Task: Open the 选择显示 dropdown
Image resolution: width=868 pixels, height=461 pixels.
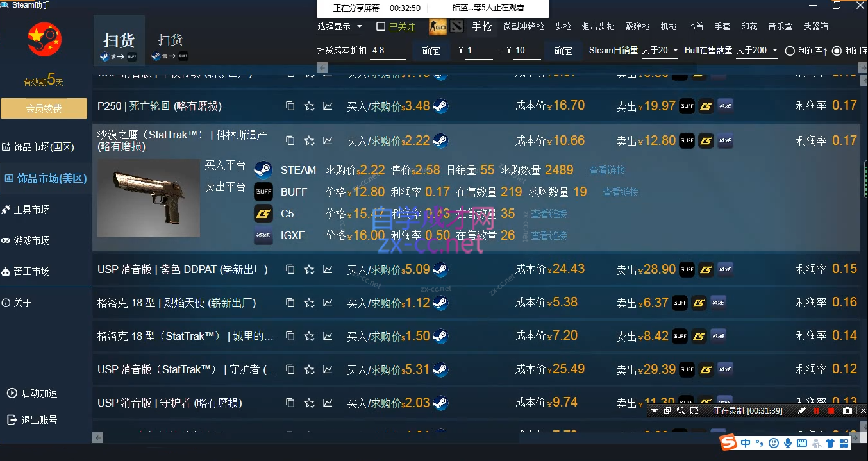Action: click(340, 27)
